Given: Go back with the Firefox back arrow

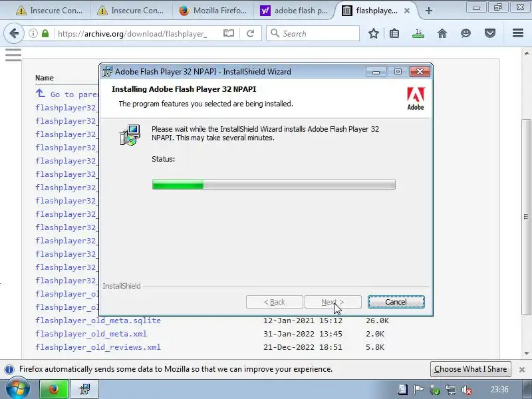Looking at the screenshot, I should point(14,33).
